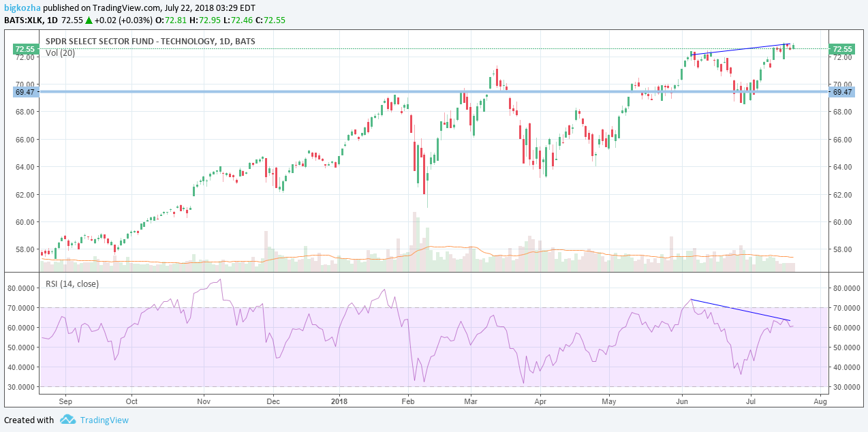This screenshot has height=432, width=868.
Task: Click the Nov label on the time axis
Action: [x=205, y=402]
